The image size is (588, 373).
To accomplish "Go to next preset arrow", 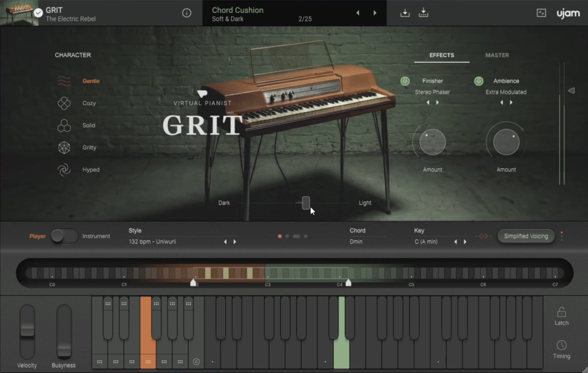I will pyautogui.click(x=375, y=13).
